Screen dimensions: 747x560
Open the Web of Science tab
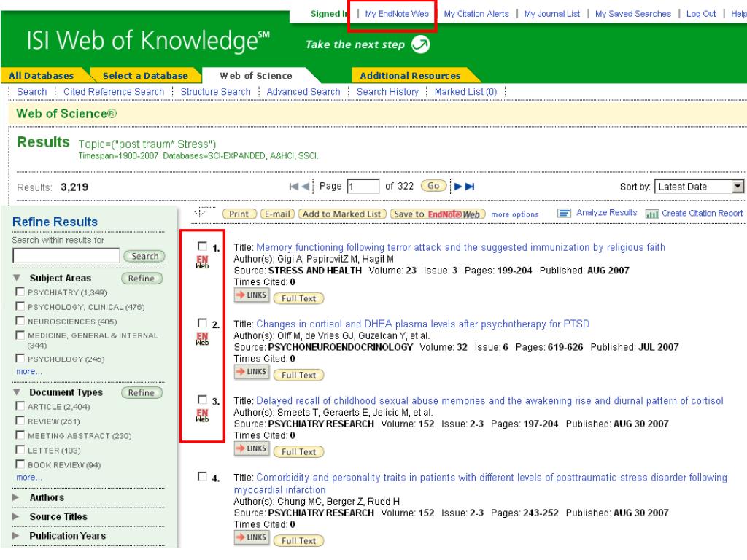coord(256,76)
